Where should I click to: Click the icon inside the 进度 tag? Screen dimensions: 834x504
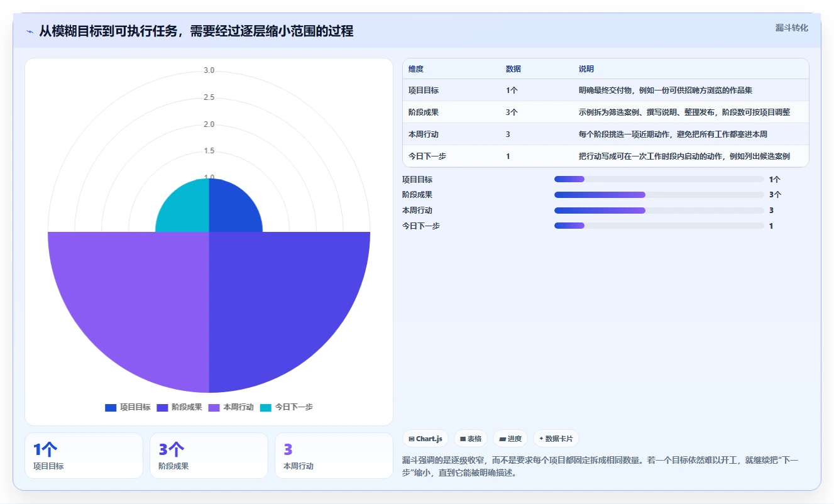pos(502,439)
